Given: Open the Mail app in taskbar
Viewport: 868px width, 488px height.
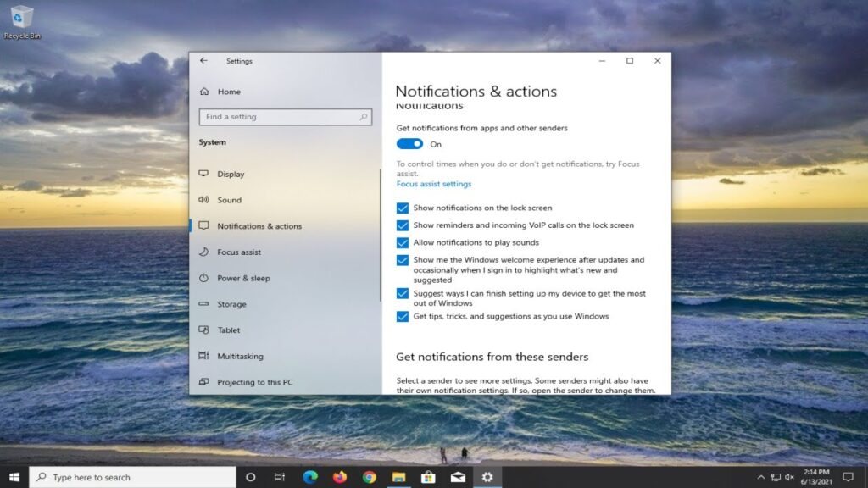Looking at the screenshot, I should click(x=458, y=477).
